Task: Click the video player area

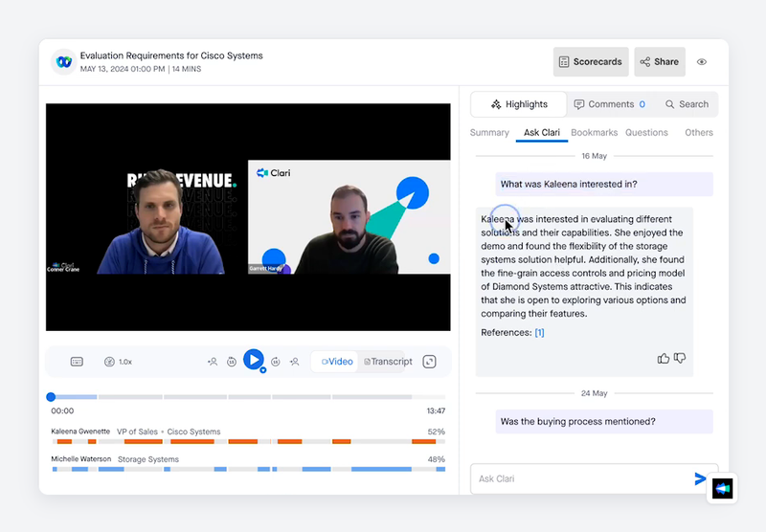Action: (x=248, y=217)
